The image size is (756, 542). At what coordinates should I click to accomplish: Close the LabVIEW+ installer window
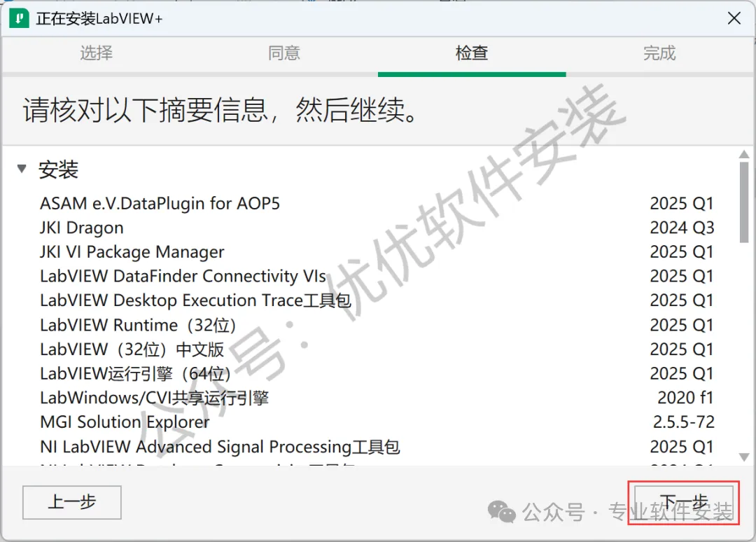pos(734,18)
